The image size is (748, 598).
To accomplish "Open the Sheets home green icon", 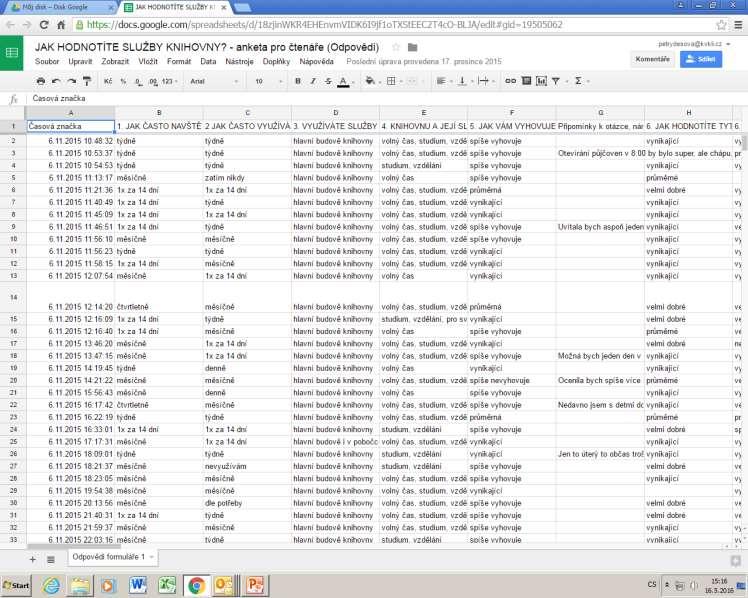I will [x=11, y=52].
